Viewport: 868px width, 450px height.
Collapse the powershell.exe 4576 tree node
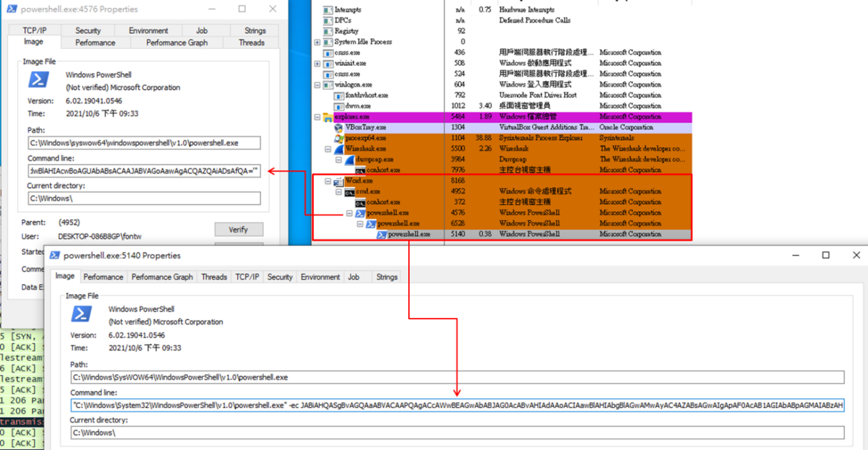tap(350, 213)
